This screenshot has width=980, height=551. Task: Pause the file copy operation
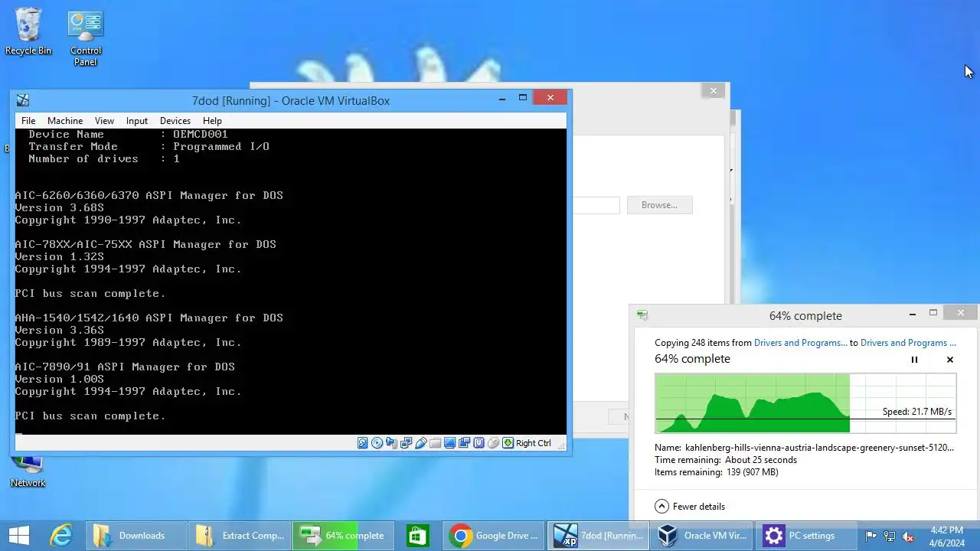coord(914,360)
